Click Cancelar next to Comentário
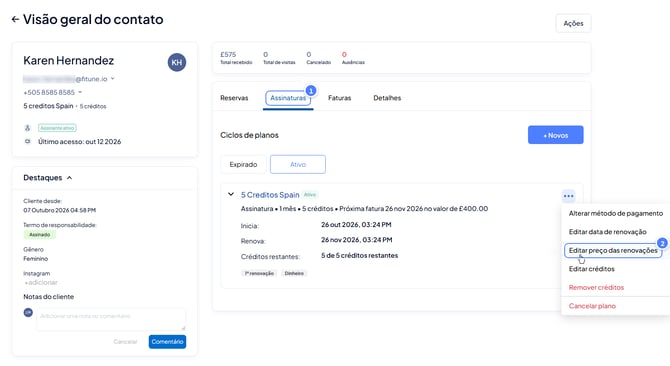 [x=125, y=342]
